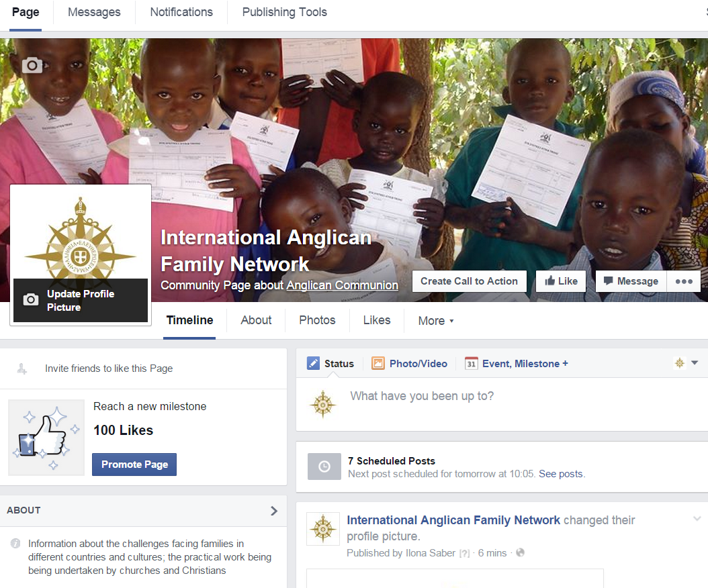Open the profile picture post options arrow
This screenshot has height=588, width=708.
[x=697, y=518]
